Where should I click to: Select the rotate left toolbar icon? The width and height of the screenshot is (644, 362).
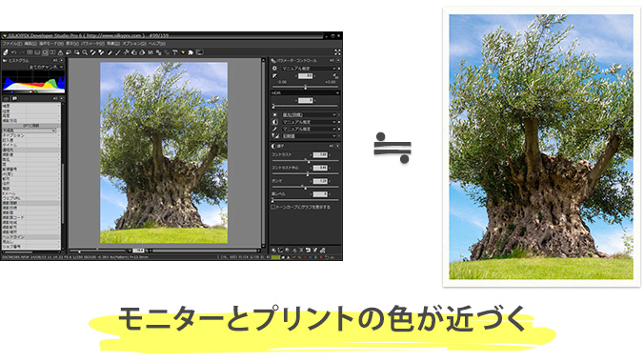pos(134,52)
